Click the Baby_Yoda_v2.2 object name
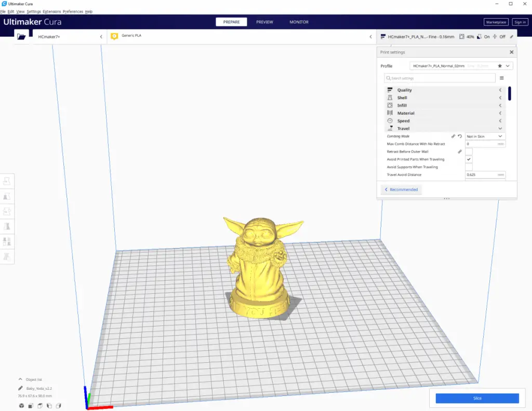 click(39, 388)
